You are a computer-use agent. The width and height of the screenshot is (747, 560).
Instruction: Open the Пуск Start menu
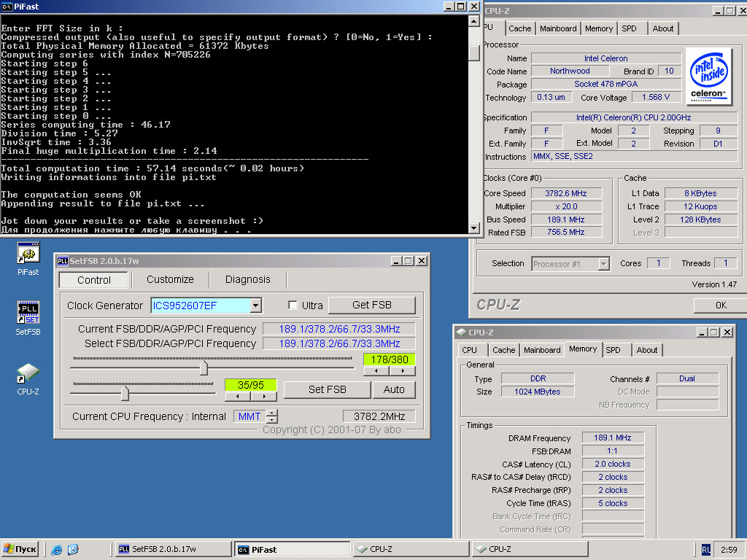click(20, 549)
